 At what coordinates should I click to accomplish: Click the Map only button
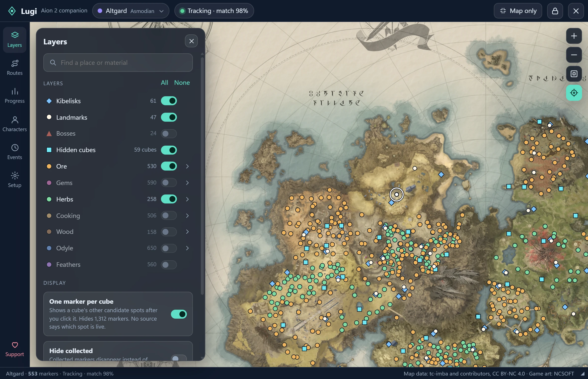point(518,11)
